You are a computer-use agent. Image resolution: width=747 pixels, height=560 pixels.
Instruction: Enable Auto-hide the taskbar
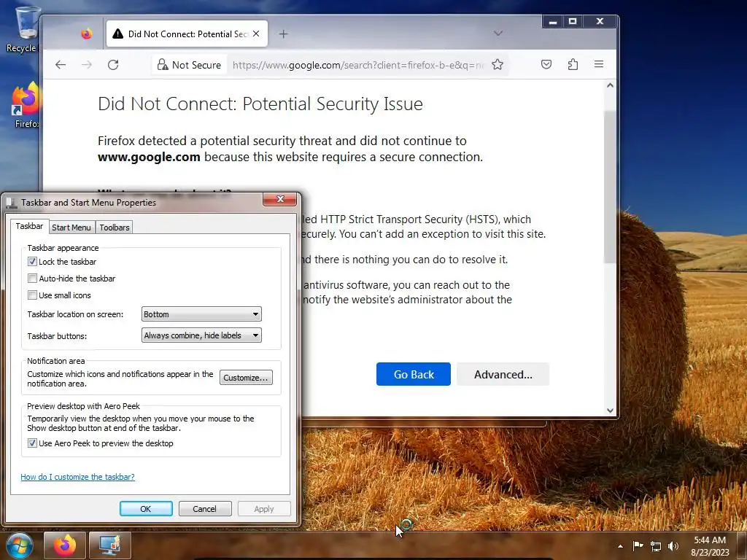[32, 278]
